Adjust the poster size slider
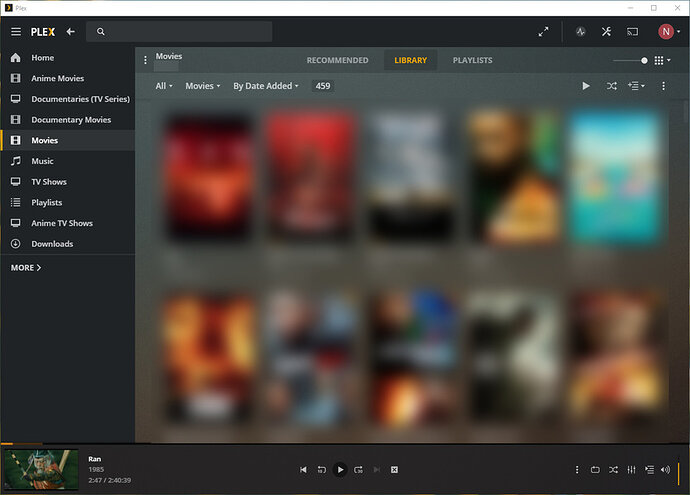Image resolution: width=690 pixels, height=495 pixels. (x=630, y=60)
